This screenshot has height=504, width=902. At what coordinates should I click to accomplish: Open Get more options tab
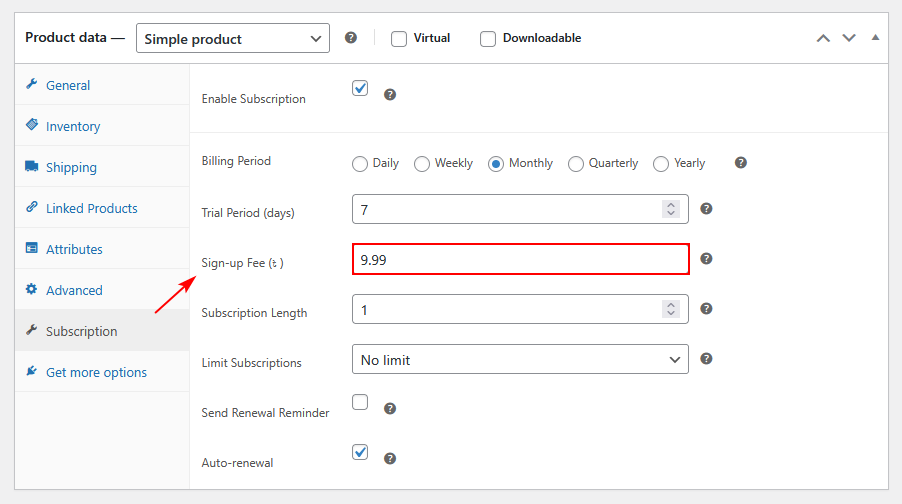102,372
